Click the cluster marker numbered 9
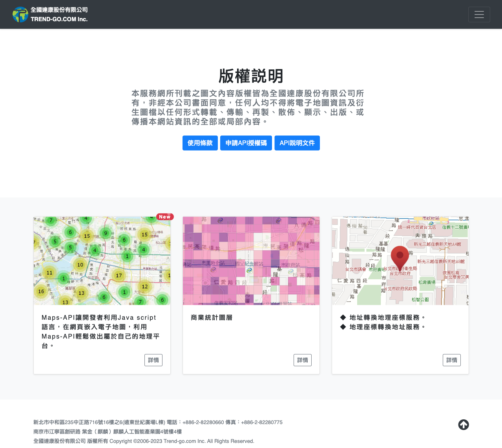 (x=106, y=233)
